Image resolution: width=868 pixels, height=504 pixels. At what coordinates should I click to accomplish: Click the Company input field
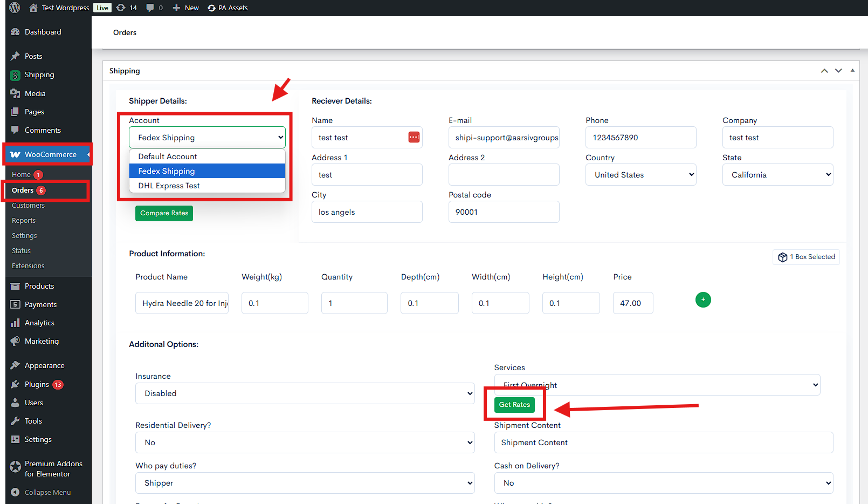coord(777,137)
